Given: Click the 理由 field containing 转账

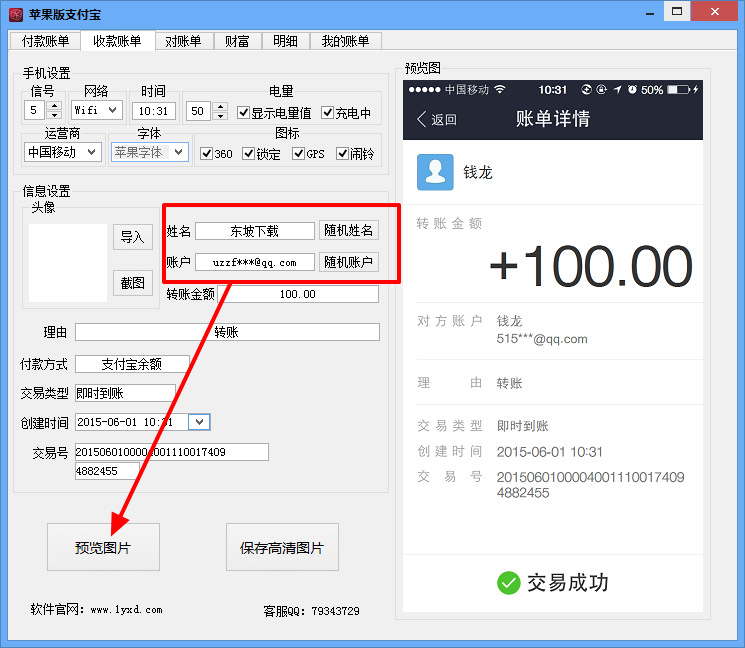Looking at the screenshot, I should click(227, 332).
